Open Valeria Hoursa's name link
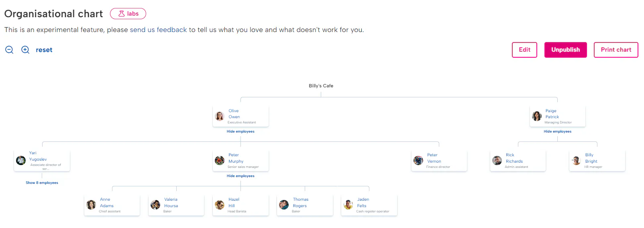 tap(171, 202)
